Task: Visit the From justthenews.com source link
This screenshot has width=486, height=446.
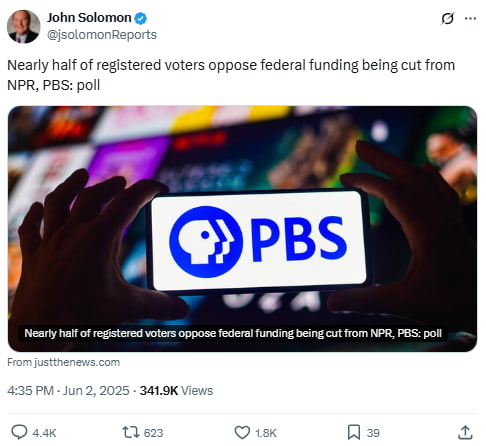Action: pyautogui.click(x=64, y=362)
